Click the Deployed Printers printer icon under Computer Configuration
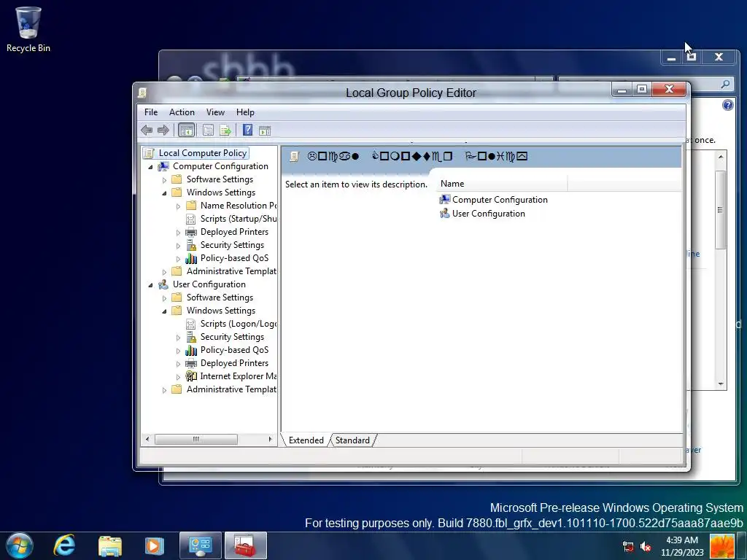The height and width of the screenshot is (560, 747). 191,232
